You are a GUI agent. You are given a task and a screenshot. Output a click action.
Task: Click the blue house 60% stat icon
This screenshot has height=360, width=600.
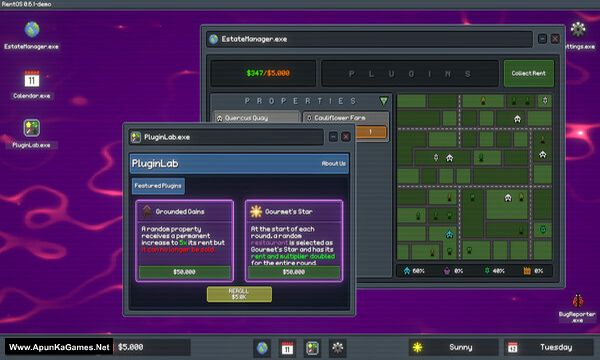pos(407,271)
